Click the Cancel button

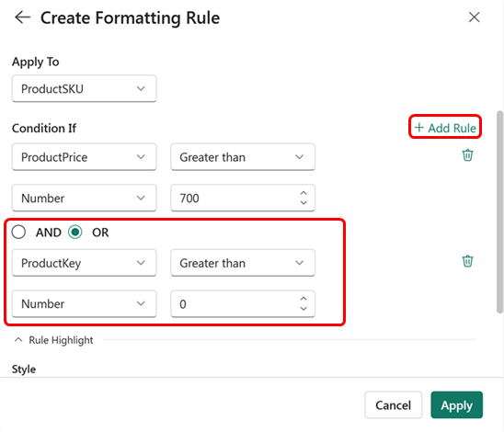click(393, 405)
